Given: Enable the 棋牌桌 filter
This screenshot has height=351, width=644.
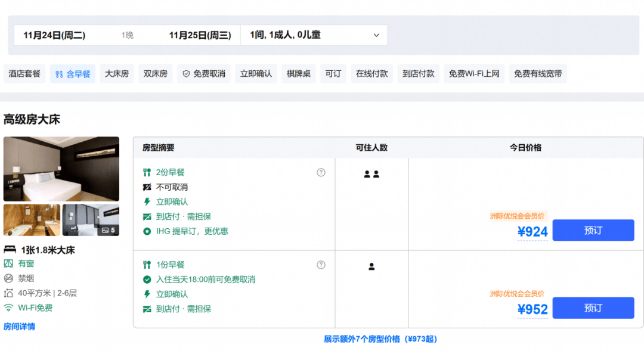Looking at the screenshot, I should pos(299,74).
